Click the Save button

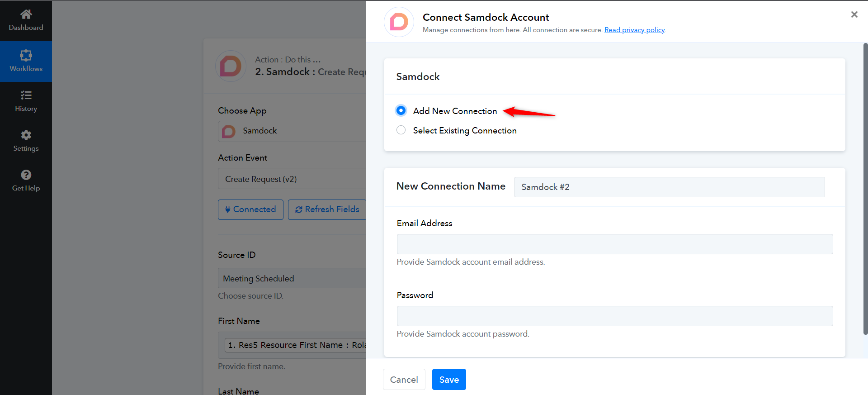(x=449, y=380)
